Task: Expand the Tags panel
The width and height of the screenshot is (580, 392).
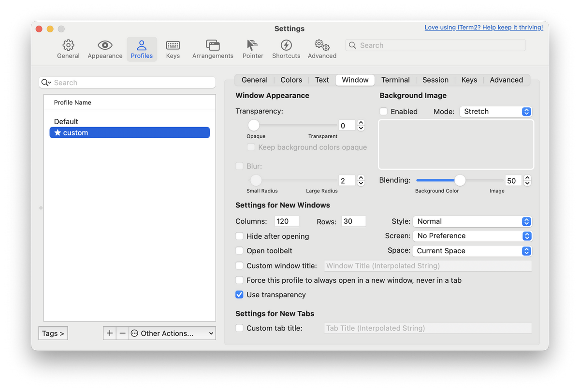Action: [x=53, y=333]
